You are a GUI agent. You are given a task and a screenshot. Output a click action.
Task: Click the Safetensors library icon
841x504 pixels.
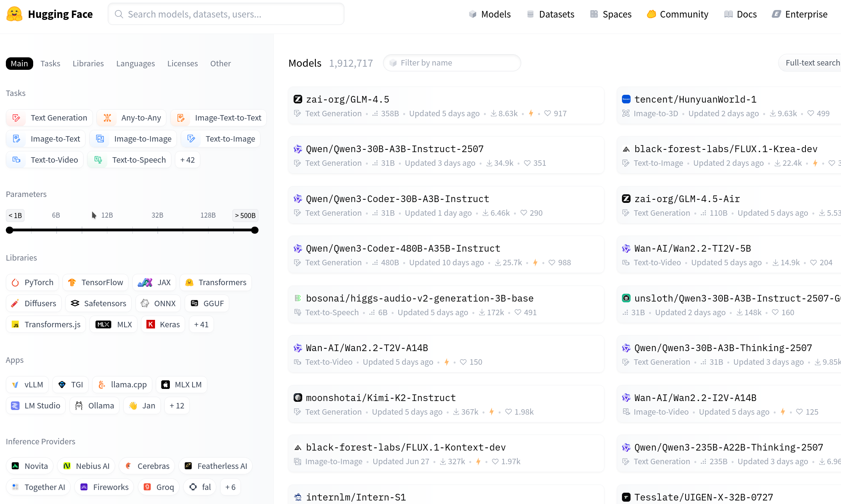click(75, 303)
